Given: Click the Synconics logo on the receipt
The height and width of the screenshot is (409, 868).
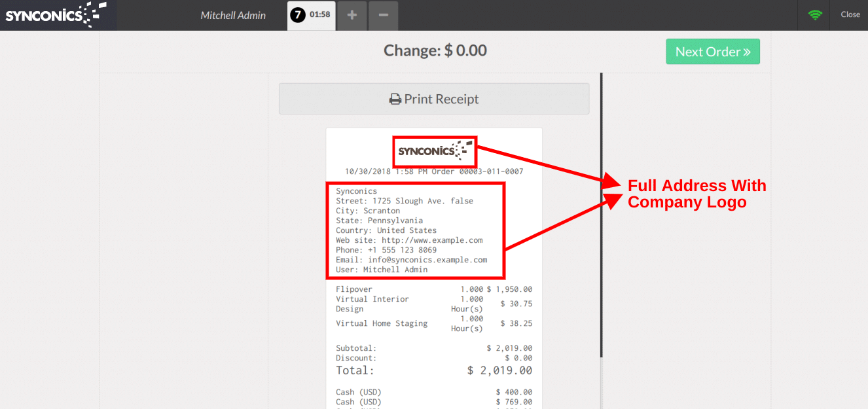Looking at the screenshot, I should click(435, 151).
